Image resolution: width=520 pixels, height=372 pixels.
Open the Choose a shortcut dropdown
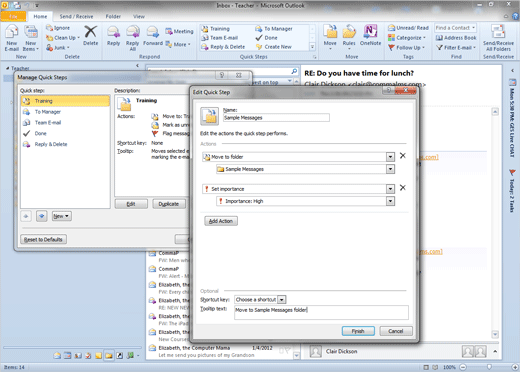pyautogui.click(x=282, y=300)
